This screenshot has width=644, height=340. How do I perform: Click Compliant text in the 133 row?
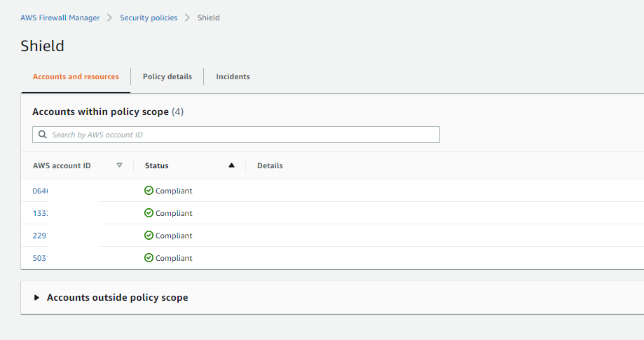(x=174, y=214)
